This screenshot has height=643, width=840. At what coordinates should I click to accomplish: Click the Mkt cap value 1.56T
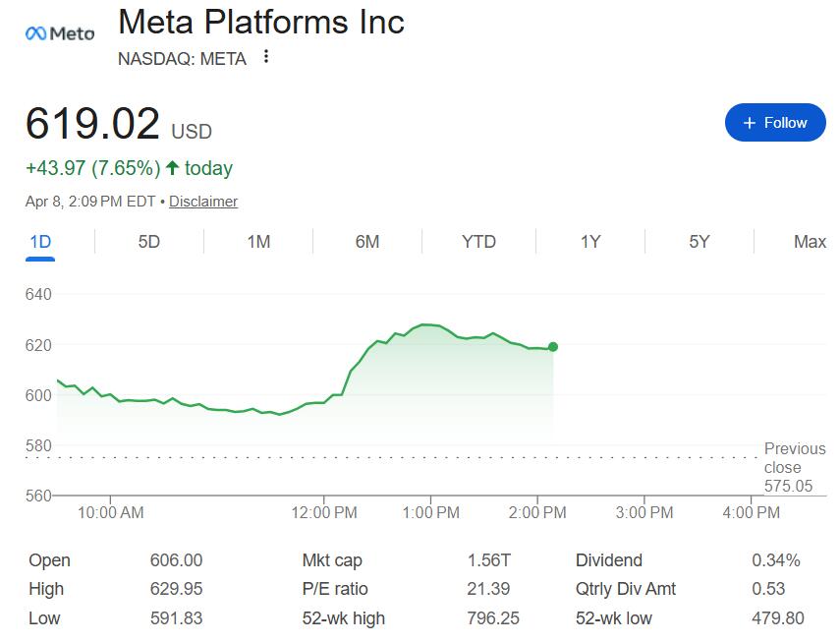point(489,560)
